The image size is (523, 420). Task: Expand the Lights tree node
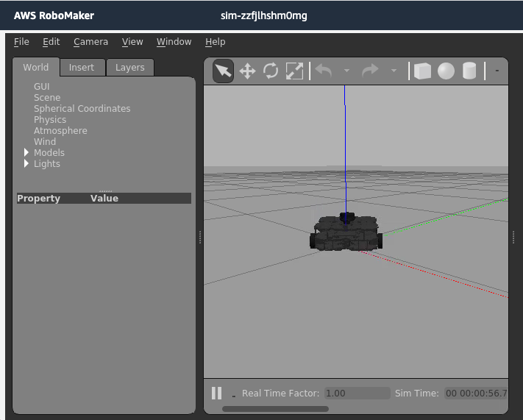(26, 163)
